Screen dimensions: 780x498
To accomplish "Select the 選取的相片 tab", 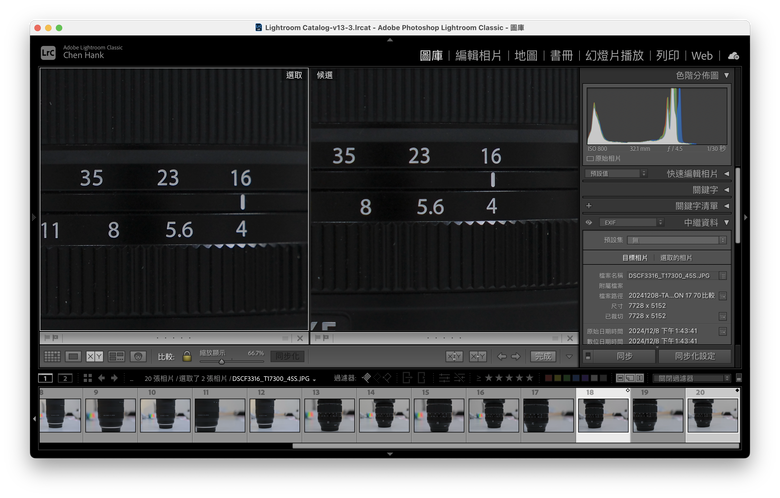I will click(676, 258).
